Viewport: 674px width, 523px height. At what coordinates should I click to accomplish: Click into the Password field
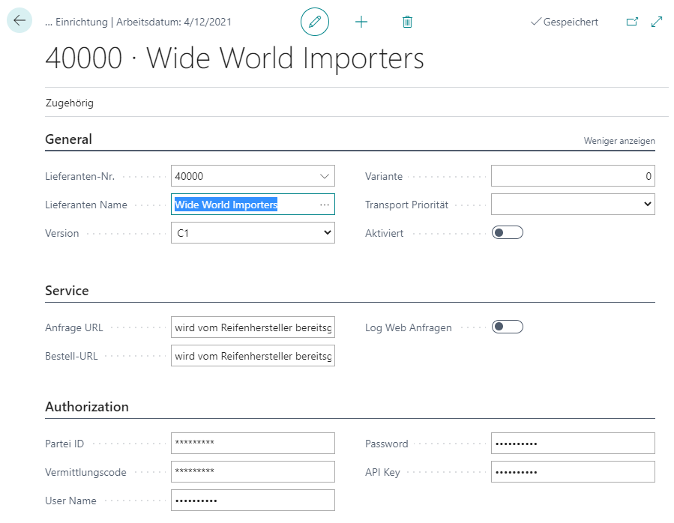[x=573, y=443]
